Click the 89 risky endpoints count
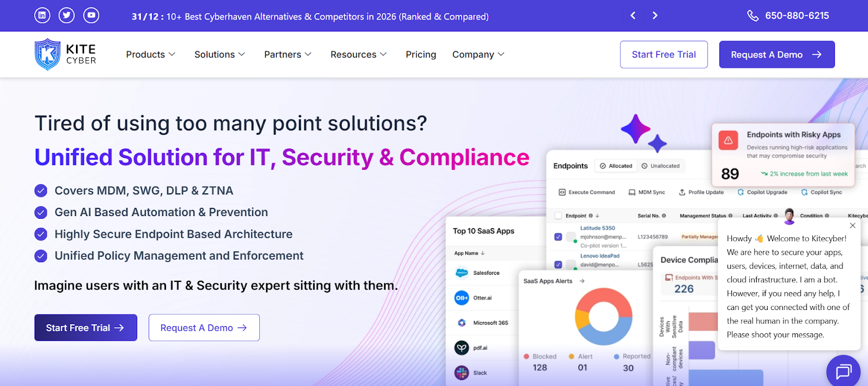 730,174
